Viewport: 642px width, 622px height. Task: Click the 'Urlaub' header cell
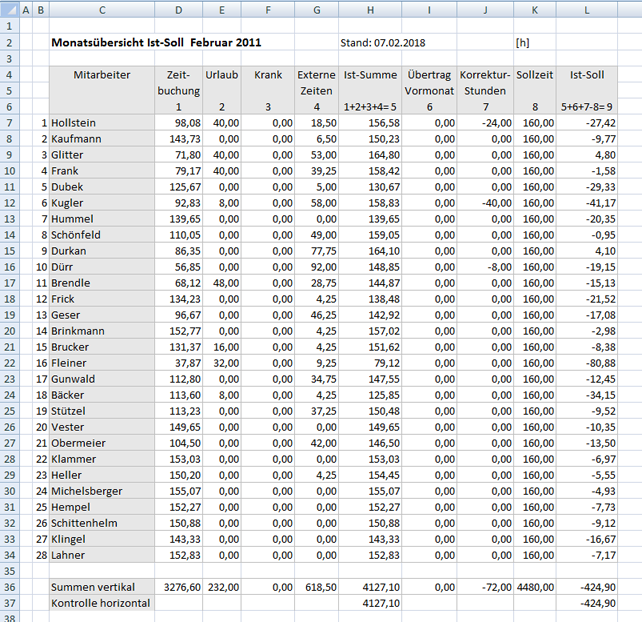point(222,75)
